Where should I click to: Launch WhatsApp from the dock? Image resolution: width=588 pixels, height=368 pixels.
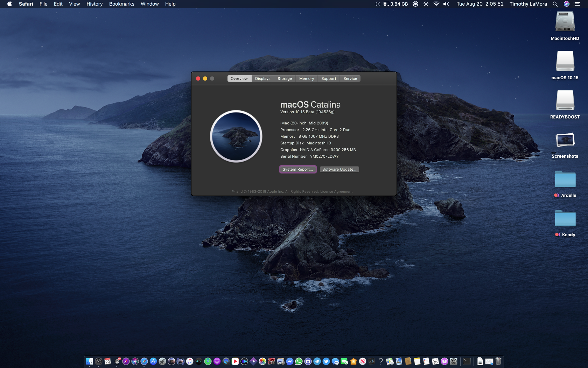tap(299, 361)
